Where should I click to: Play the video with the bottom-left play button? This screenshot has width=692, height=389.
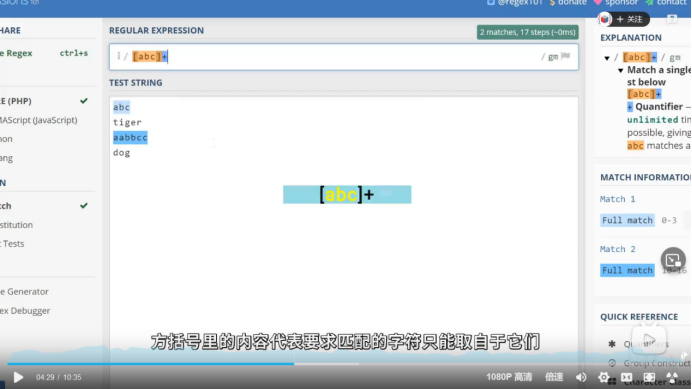(18, 378)
